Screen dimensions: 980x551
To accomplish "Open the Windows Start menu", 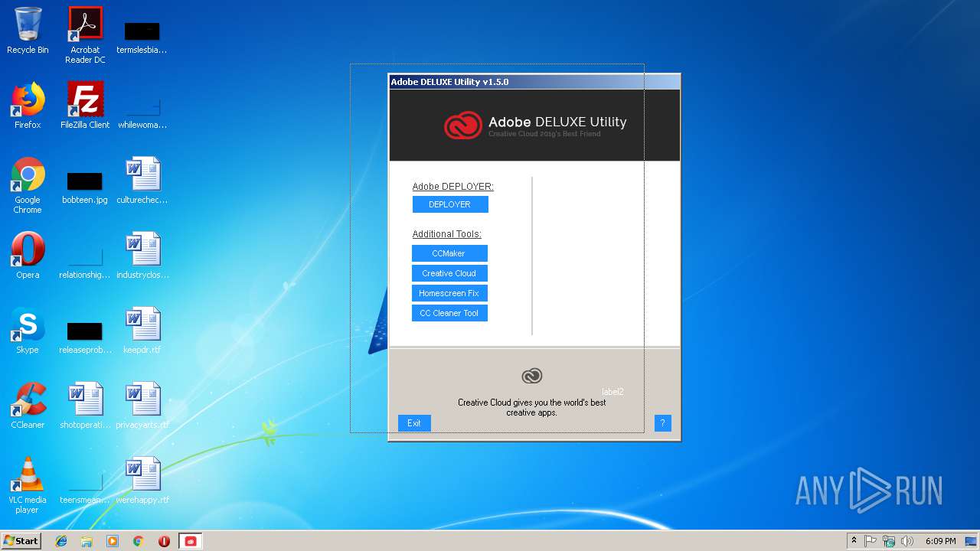I will (x=21, y=541).
